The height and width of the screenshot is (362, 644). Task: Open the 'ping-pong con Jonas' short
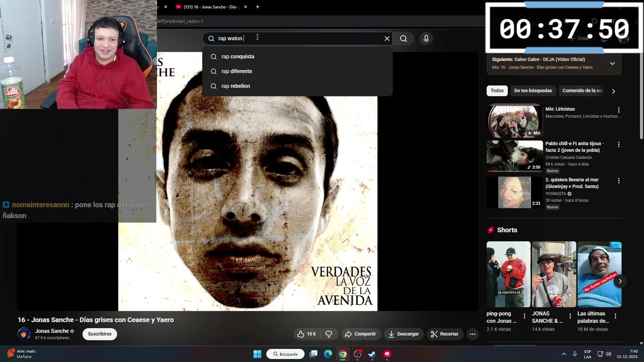(508, 275)
